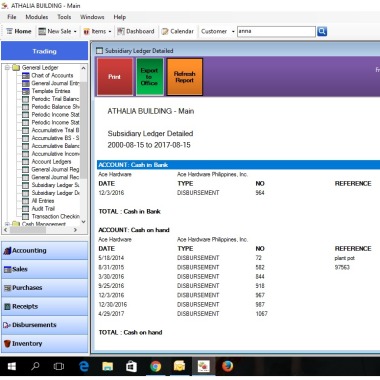
Task: Click the Accumulative Trial Balance item icon
Action: 26,130
